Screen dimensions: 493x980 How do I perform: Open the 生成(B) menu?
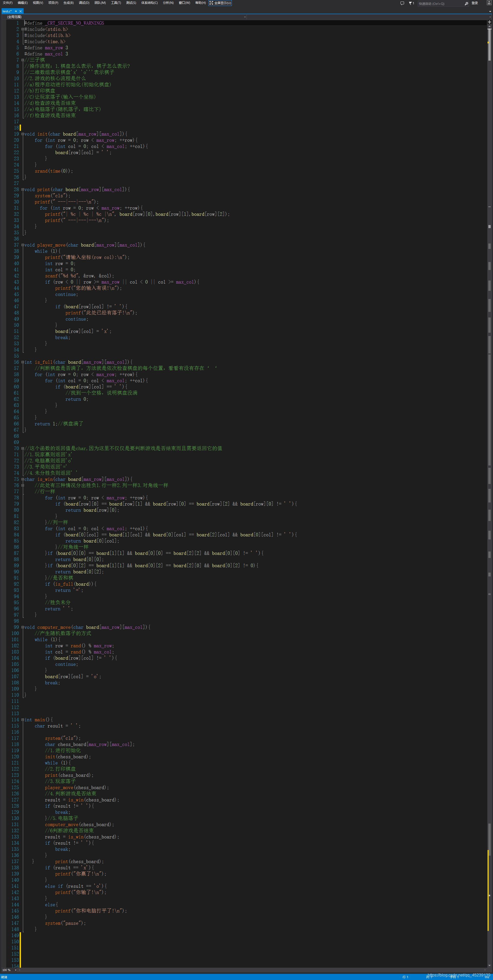click(69, 3)
